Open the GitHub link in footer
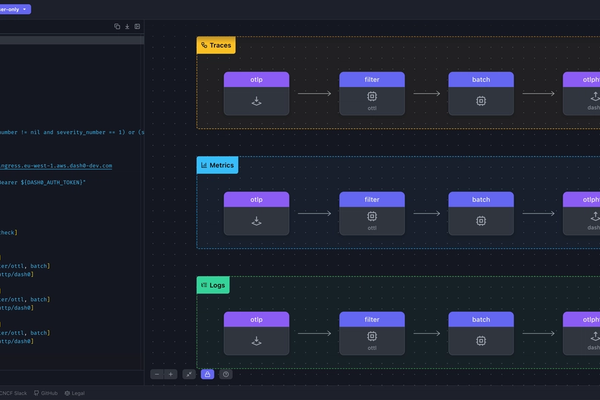The height and width of the screenshot is (400, 600). tap(45, 393)
